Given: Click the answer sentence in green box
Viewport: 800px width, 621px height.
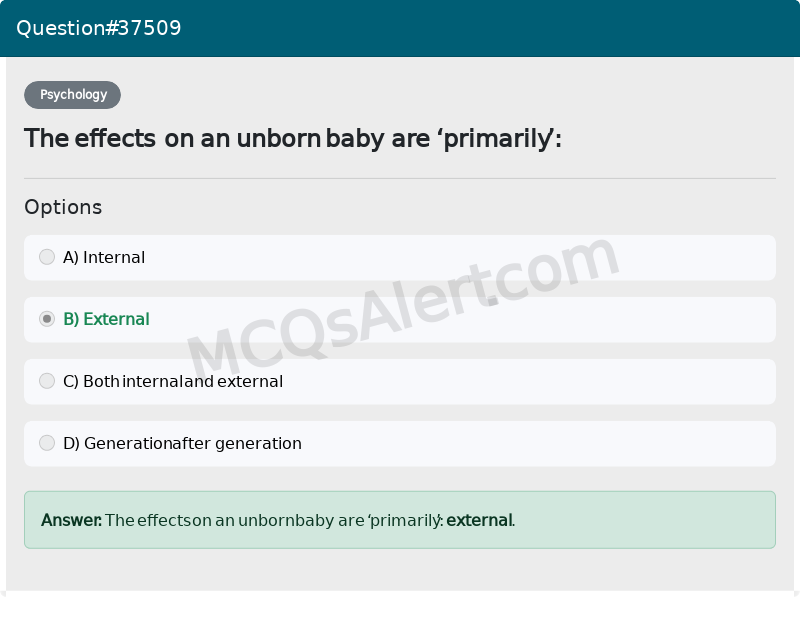Looking at the screenshot, I should [x=278, y=520].
